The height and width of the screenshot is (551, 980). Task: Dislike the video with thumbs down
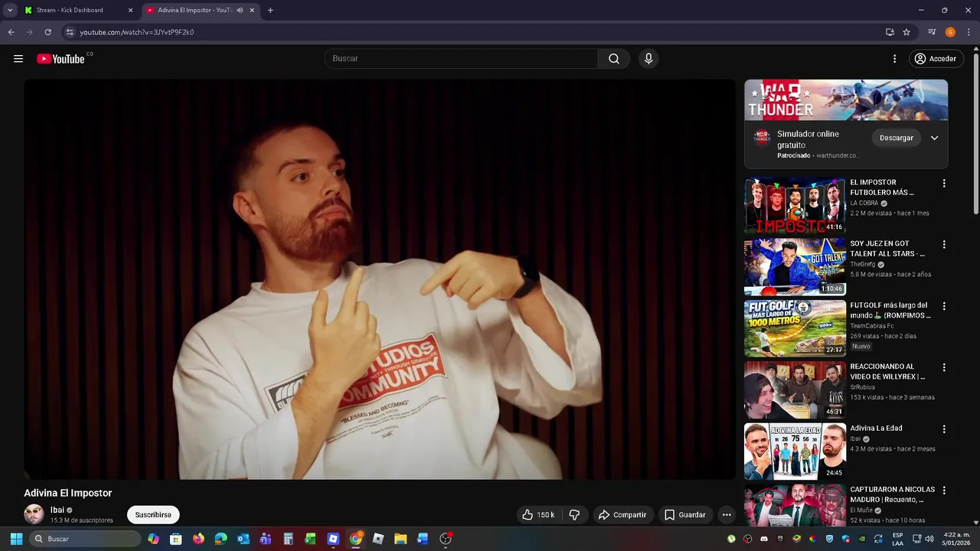pos(574,515)
